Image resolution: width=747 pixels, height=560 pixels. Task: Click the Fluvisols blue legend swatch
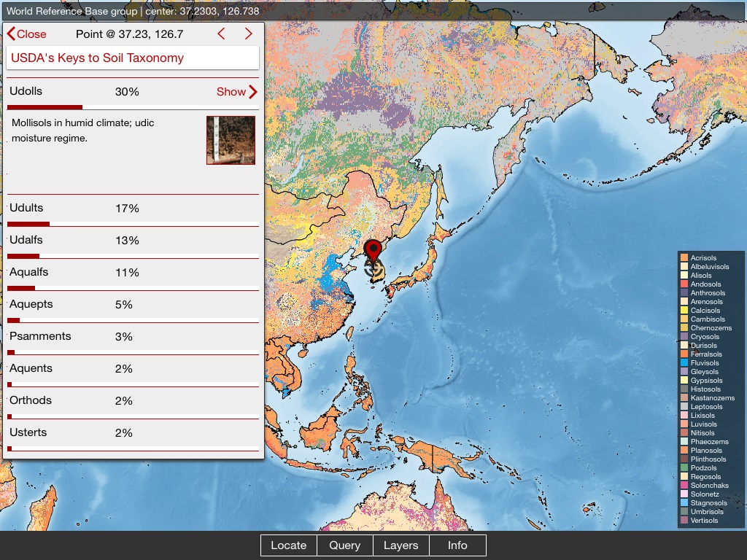(684, 363)
